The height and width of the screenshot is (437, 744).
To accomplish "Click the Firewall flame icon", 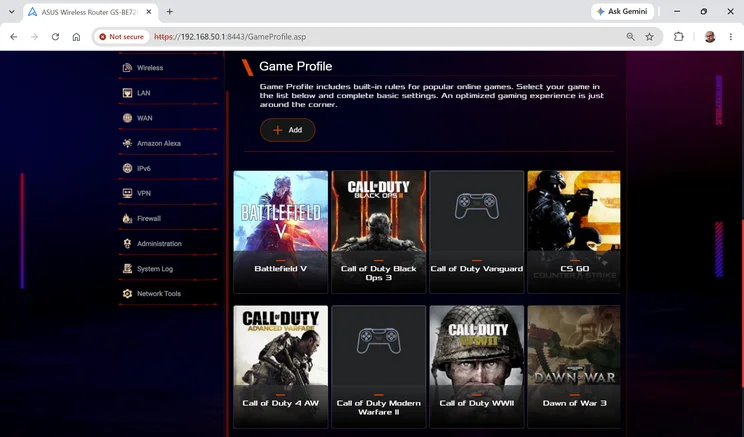I will (127, 218).
